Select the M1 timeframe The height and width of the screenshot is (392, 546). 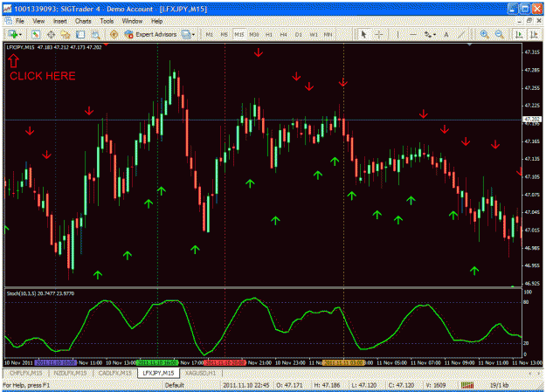click(210, 34)
